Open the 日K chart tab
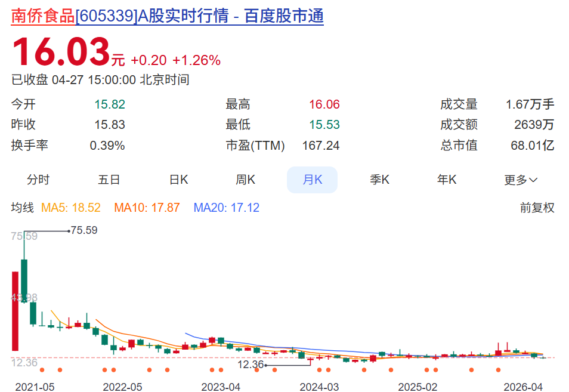Viewport: 569px width, 392px height. (178, 180)
